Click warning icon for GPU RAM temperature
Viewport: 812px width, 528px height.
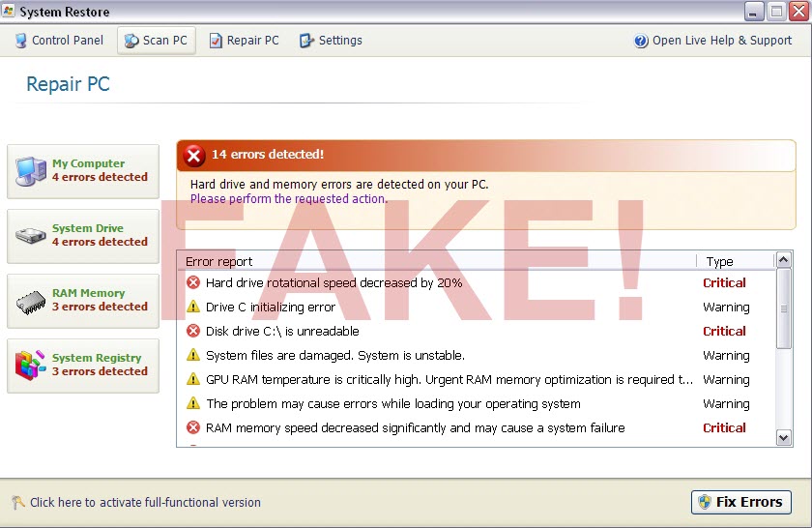pyautogui.click(x=193, y=379)
